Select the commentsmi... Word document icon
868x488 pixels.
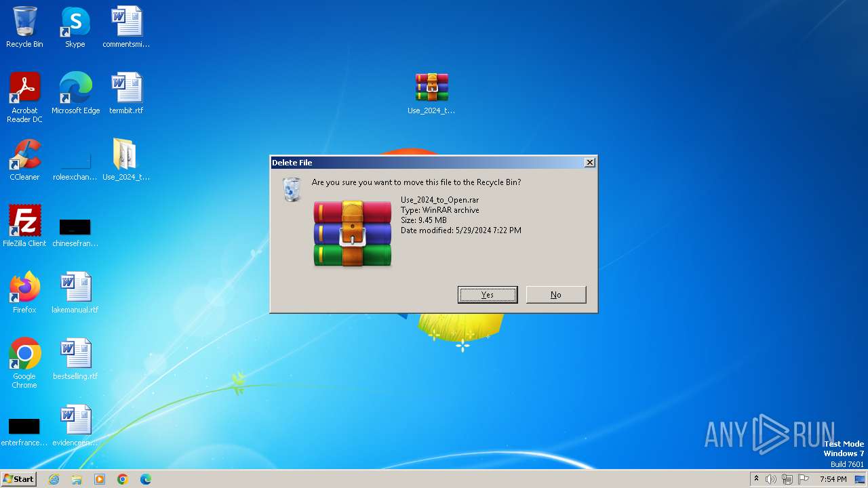pyautogui.click(x=126, y=27)
